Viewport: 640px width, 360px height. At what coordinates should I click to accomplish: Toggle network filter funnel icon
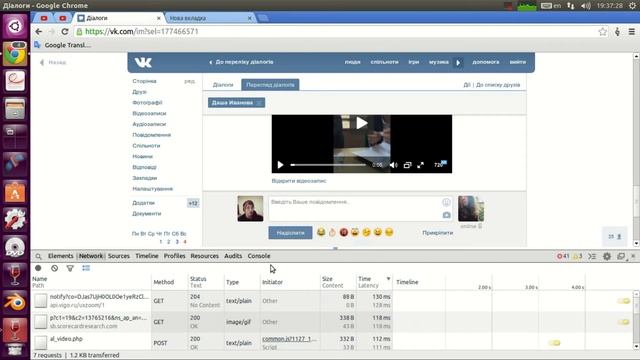[70, 268]
